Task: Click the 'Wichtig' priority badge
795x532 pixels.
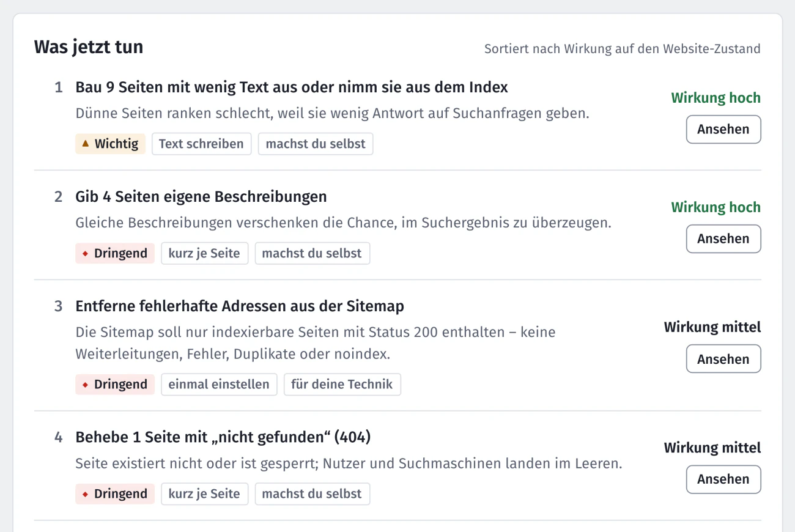Action: pos(111,144)
